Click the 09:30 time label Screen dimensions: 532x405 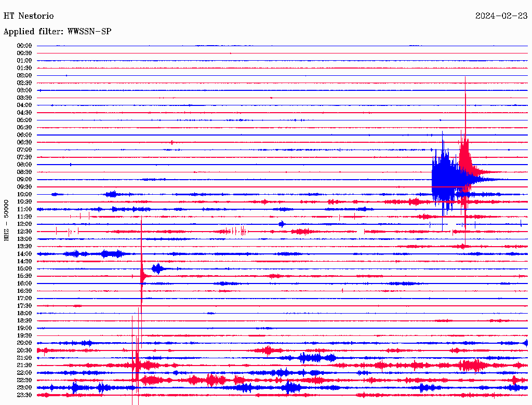(x=24, y=187)
